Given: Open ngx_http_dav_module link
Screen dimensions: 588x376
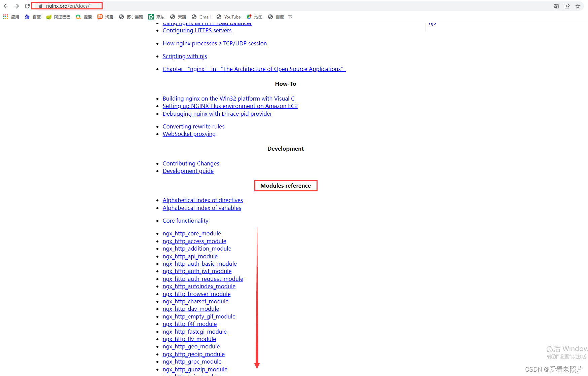Looking at the screenshot, I should (x=191, y=309).
